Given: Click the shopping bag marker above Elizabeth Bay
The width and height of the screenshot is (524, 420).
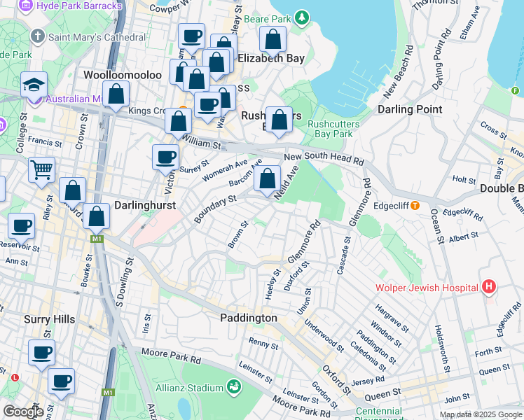Looking at the screenshot, I should point(273,40).
